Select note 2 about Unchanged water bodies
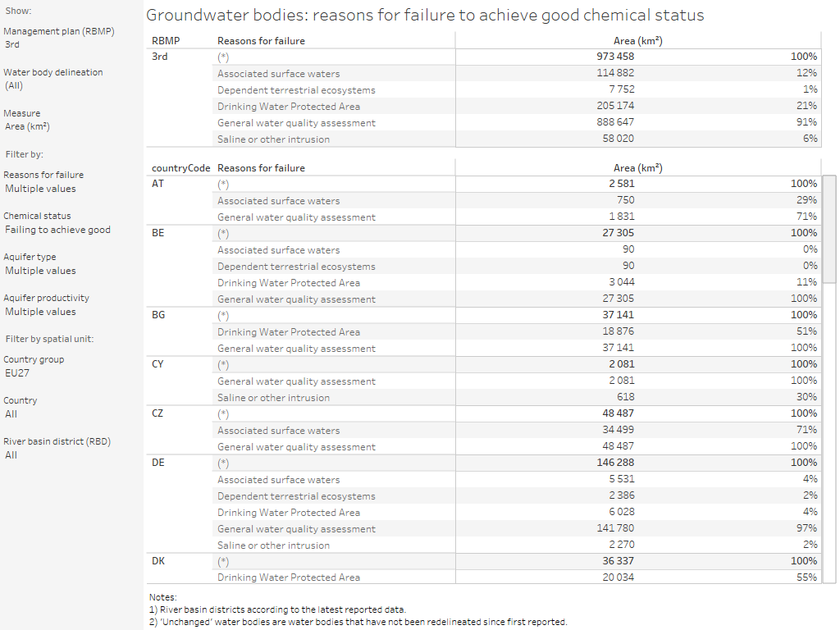The image size is (840, 630). (x=358, y=622)
